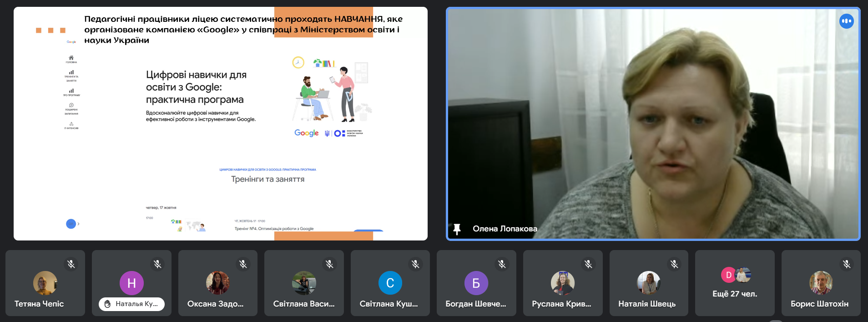Click the small Google logo in slide sidebar
868x322 pixels.
click(x=71, y=42)
